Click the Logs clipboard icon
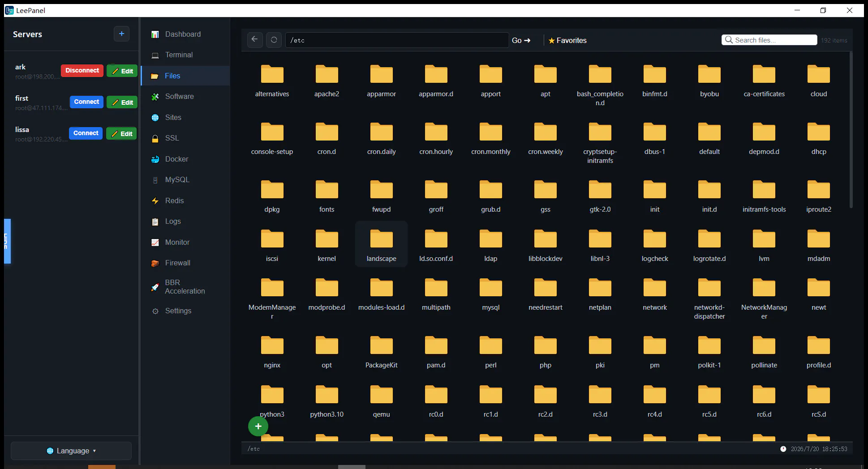The image size is (868, 469). coord(155,222)
